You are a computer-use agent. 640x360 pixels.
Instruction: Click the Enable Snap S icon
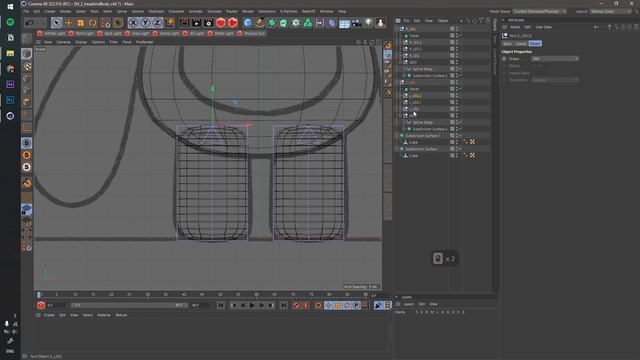click(x=27, y=143)
